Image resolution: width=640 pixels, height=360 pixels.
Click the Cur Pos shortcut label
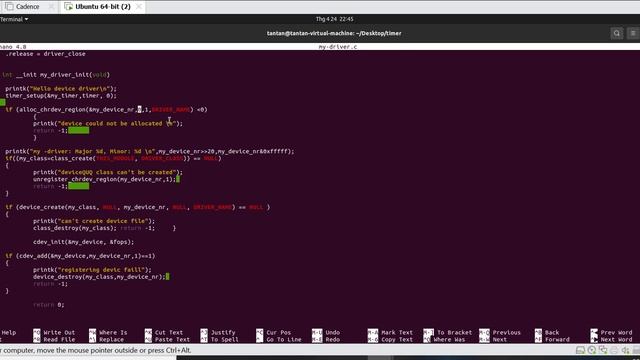tap(279, 333)
